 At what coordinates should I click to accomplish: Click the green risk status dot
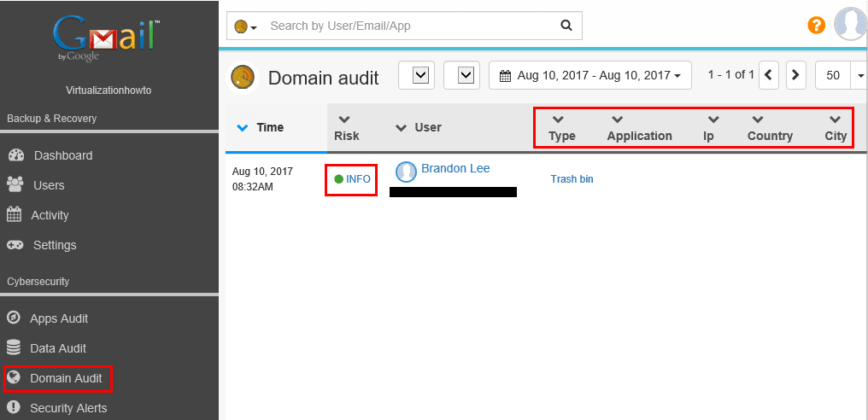point(339,178)
